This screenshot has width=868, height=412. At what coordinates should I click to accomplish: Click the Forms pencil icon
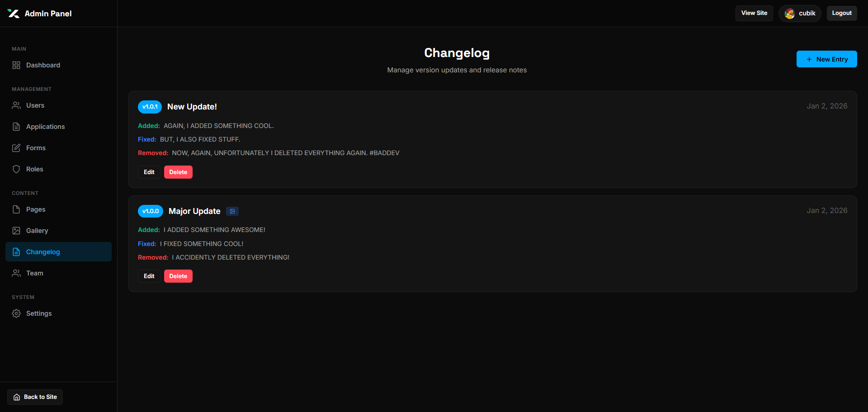pos(16,148)
